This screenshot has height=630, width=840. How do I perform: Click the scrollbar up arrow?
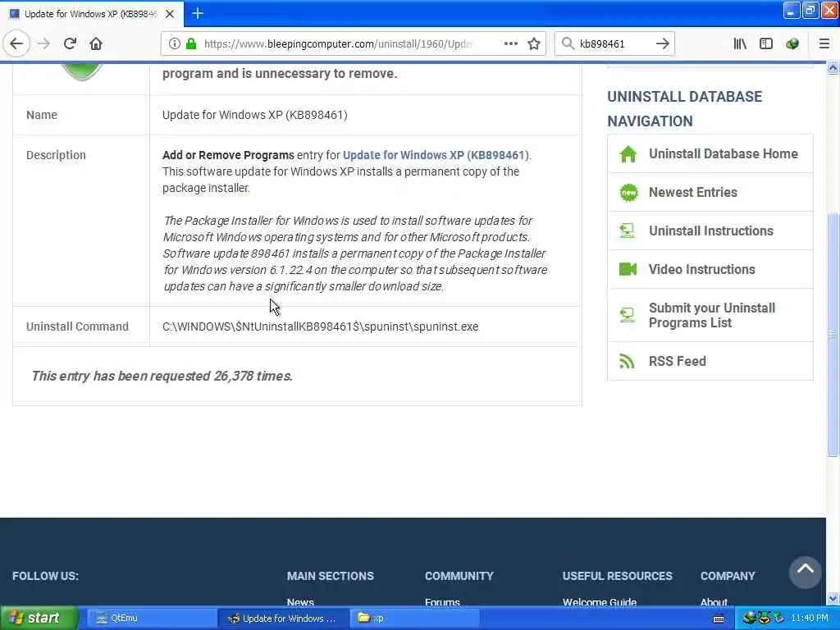pyautogui.click(x=833, y=68)
